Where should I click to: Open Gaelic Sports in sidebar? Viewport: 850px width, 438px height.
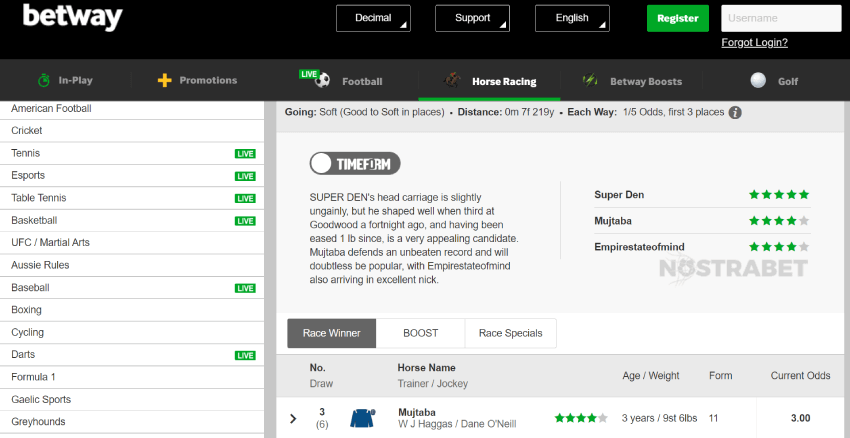coord(132,400)
